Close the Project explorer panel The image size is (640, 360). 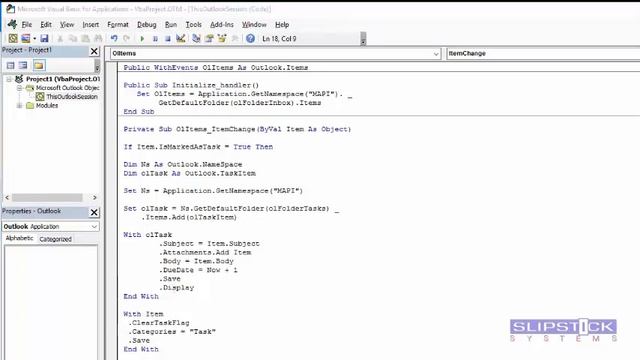94,51
